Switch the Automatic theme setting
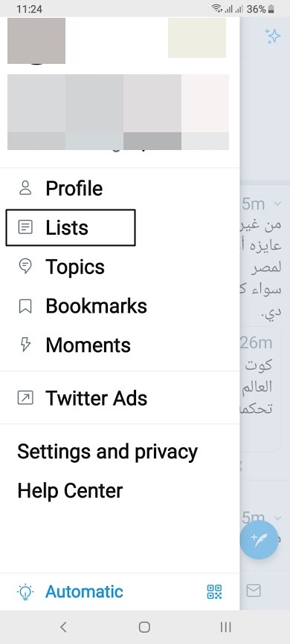This screenshot has height=644, width=290. pyautogui.click(x=84, y=592)
